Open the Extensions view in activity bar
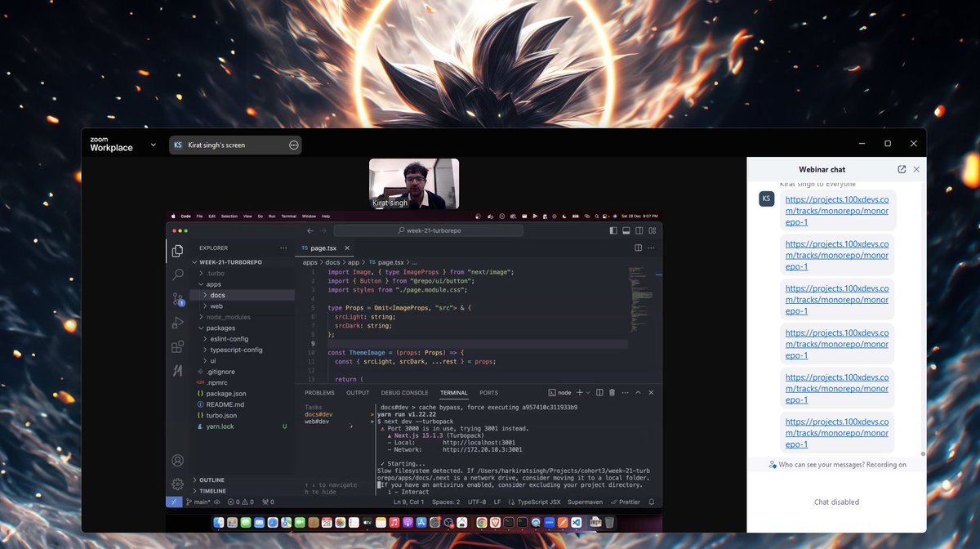Viewport: 980px width, 549px height. 177,346
